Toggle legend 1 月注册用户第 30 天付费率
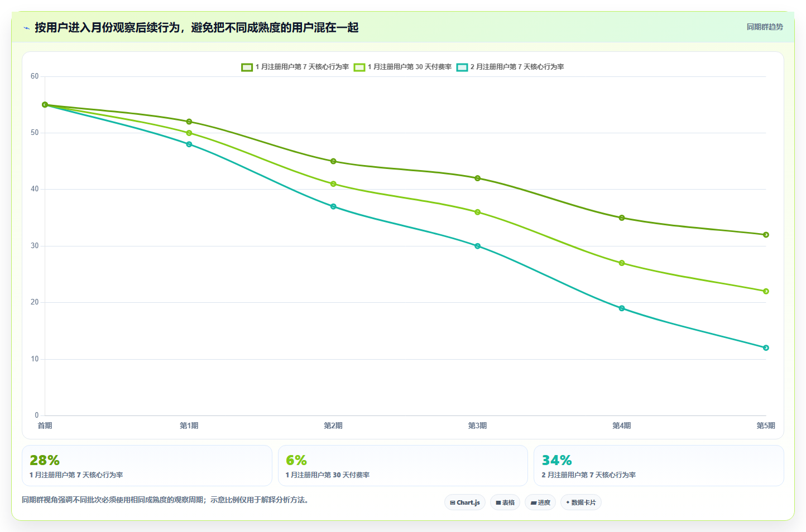 coord(402,67)
